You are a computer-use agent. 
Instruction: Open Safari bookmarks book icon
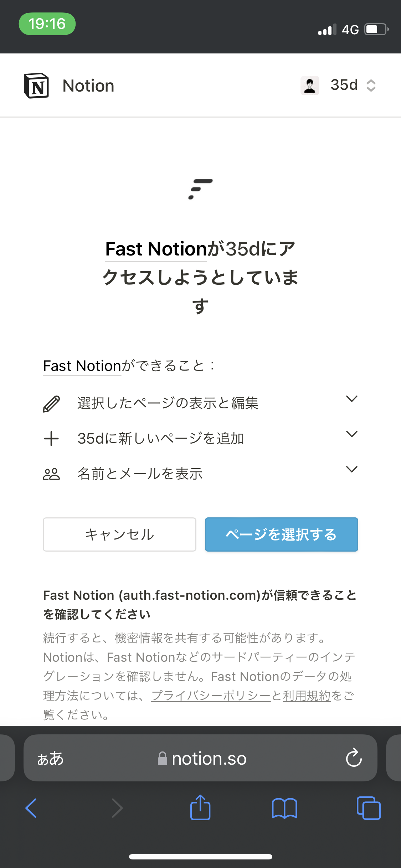(284, 808)
